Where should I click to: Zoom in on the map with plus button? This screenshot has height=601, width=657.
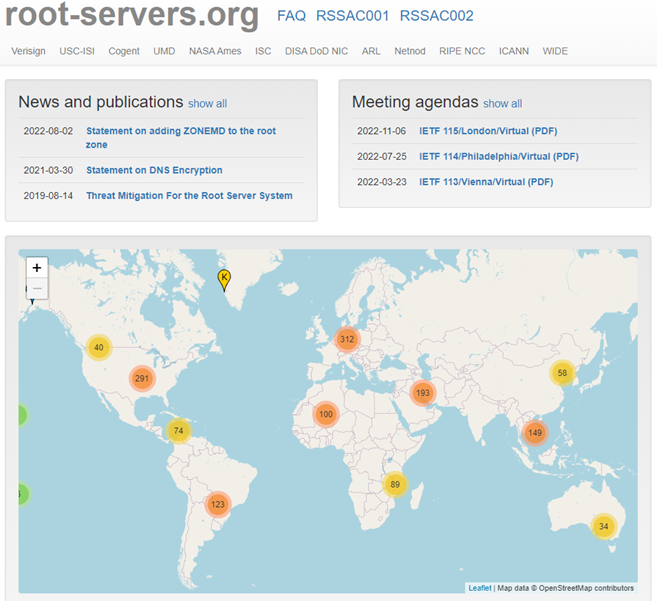pyautogui.click(x=37, y=267)
